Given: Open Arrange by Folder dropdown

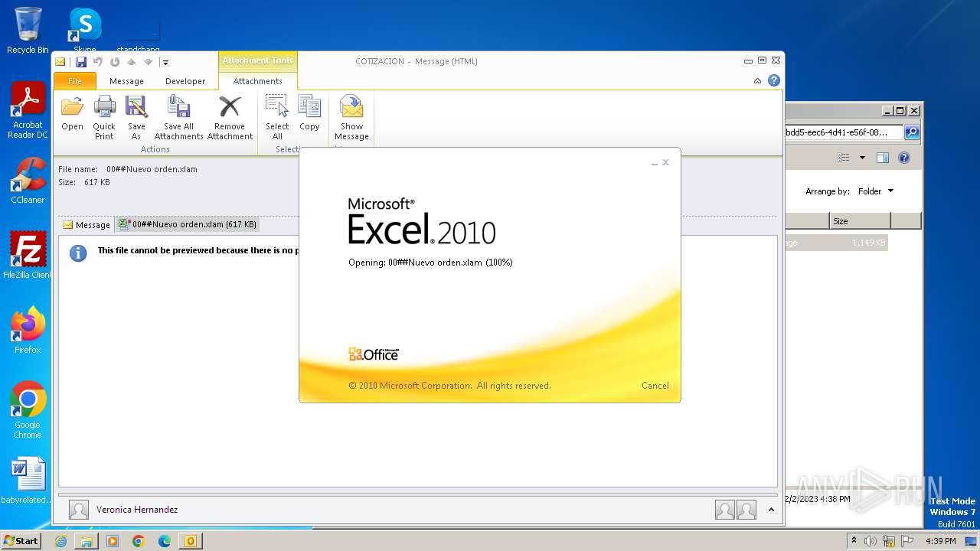Looking at the screenshot, I should pos(875,191).
